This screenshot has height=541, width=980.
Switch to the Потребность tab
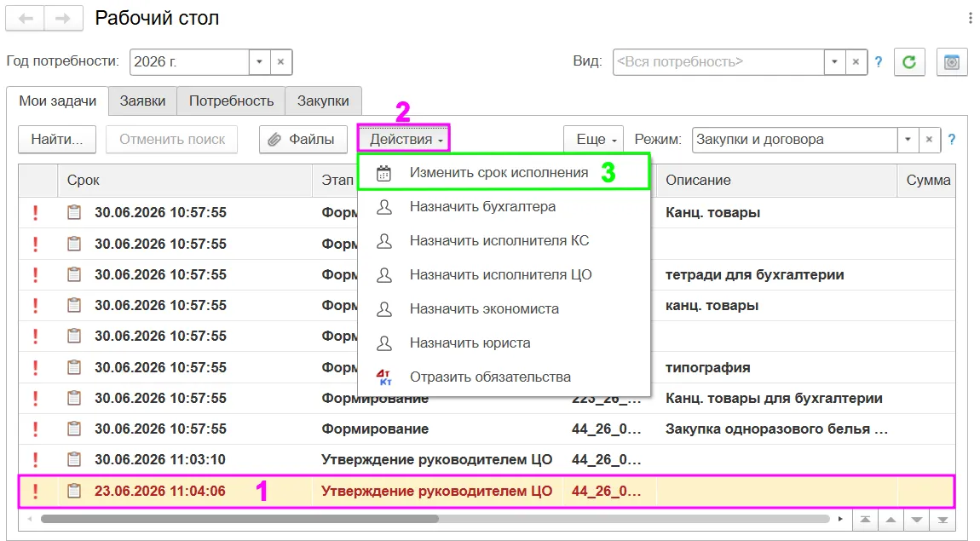coord(231,101)
